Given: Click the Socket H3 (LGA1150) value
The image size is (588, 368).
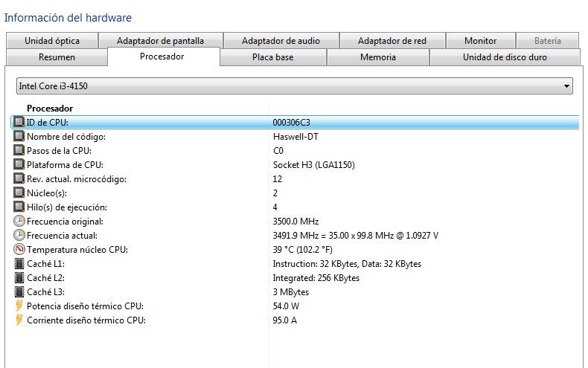Looking at the screenshot, I should pos(314,165).
